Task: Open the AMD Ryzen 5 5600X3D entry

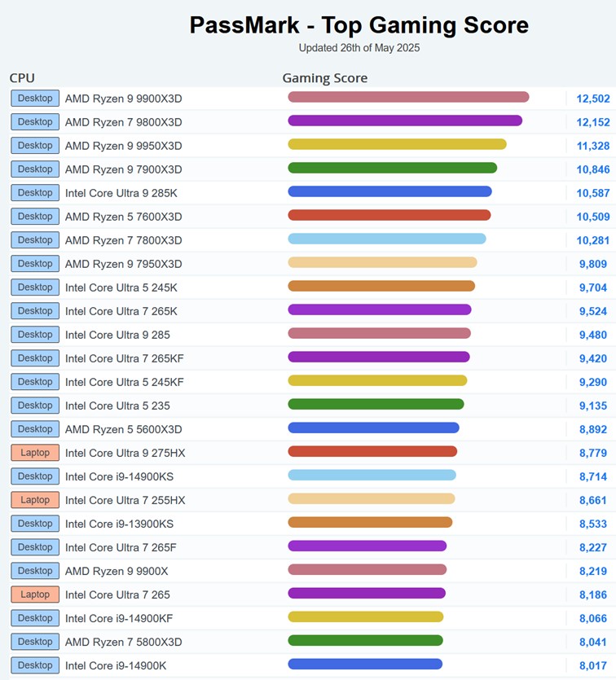Action: pos(124,429)
